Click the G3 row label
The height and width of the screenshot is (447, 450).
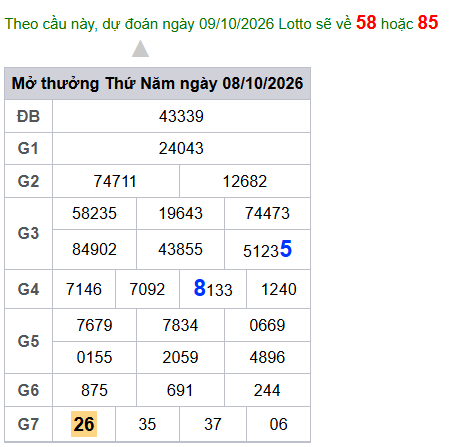tap(28, 233)
